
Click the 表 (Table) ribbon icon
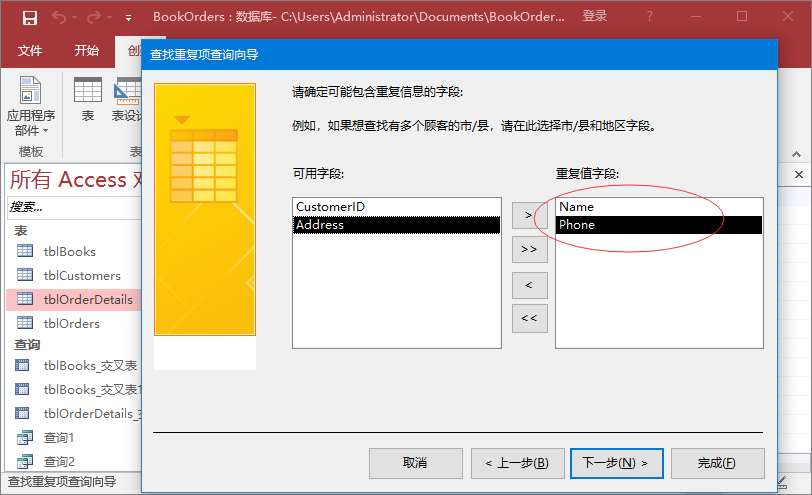pyautogui.click(x=87, y=98)
